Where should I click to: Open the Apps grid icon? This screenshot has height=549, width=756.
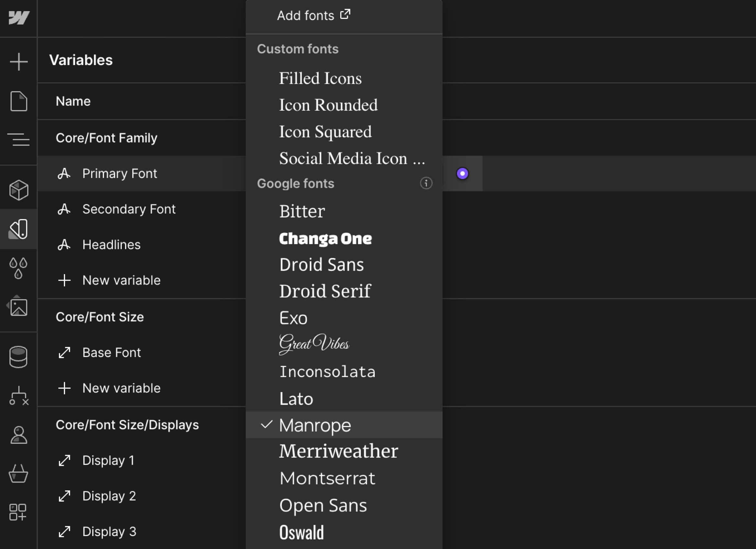18,512
